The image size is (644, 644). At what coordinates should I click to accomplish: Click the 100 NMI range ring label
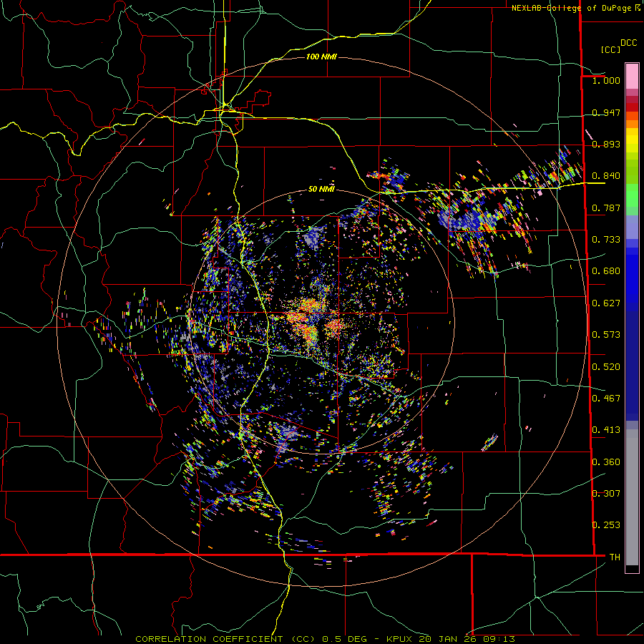click(x=321, y=57)
